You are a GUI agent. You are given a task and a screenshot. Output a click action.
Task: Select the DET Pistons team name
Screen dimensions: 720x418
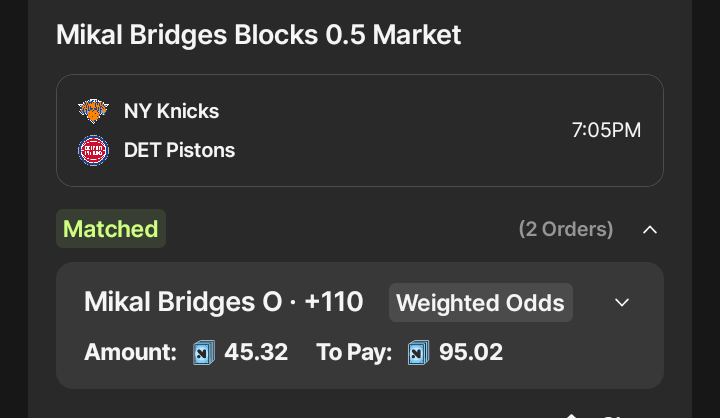click(x=179, y=150)
